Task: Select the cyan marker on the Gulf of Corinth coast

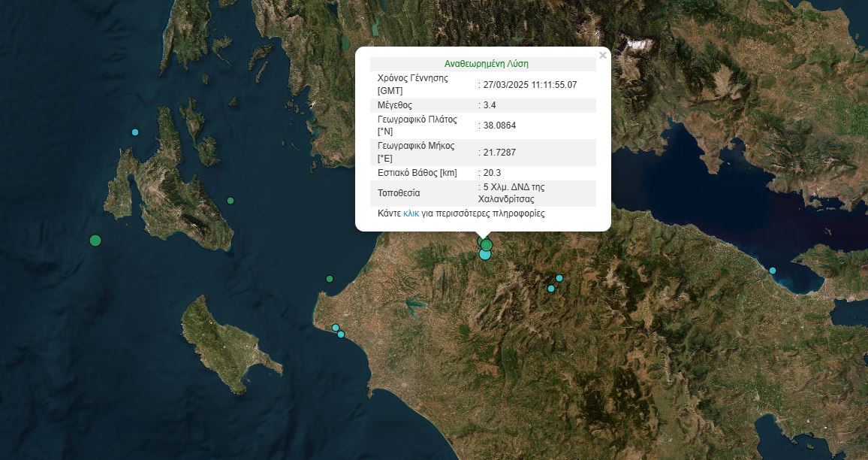Action: [x=772, y=271]
